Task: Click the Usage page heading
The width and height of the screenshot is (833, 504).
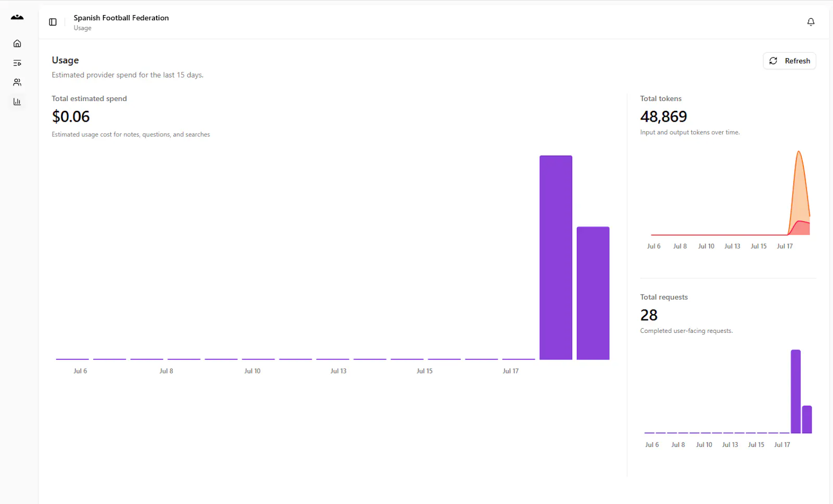Action: coord(65,60)
